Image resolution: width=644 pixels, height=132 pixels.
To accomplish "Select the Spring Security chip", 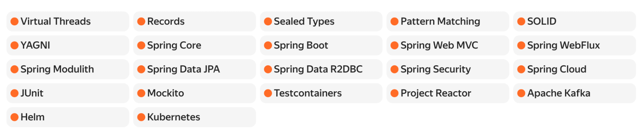I will tap(448, 69).
